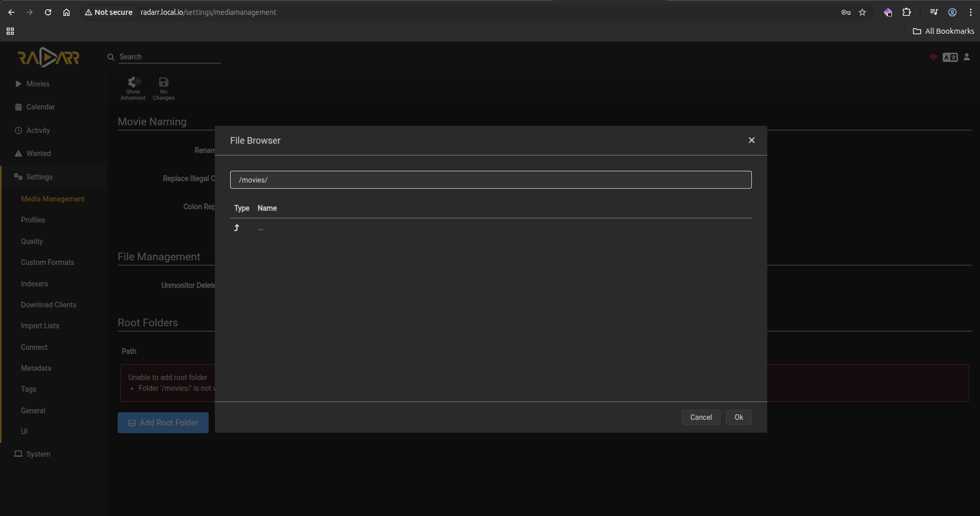Screen dimensions: 980x516
Task: Click the Not secure site indicator
Action: [108, 12]
